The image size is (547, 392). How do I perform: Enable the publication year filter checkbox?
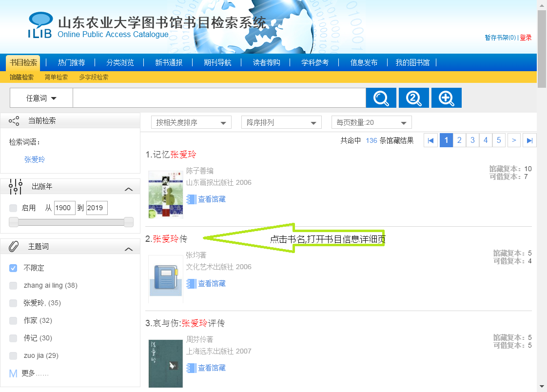coord(13,208)
